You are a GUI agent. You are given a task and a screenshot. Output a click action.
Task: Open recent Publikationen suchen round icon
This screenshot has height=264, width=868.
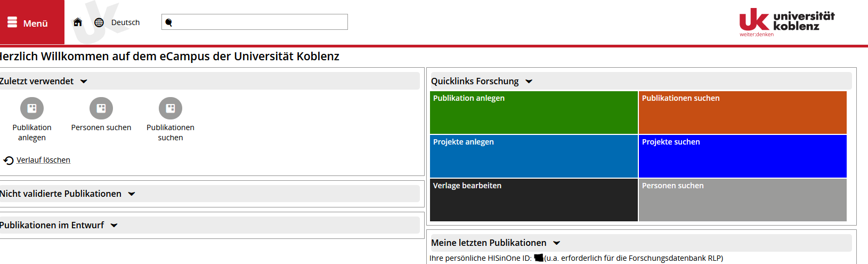[x=171, y=108]
